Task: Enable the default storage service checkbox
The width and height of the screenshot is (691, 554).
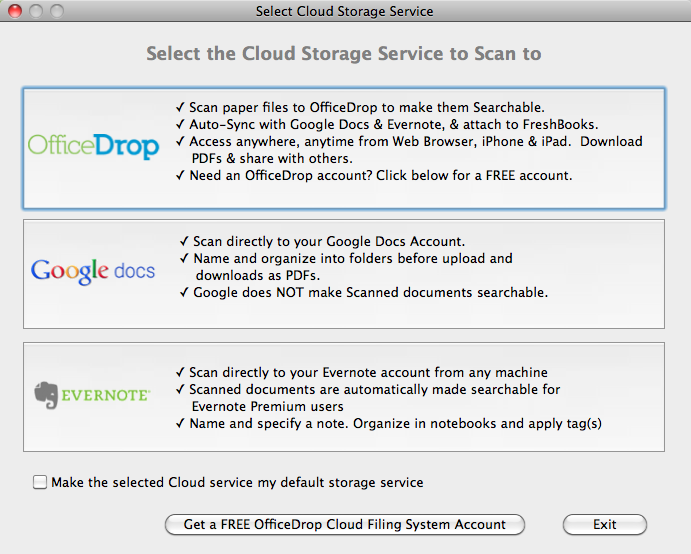Action: pyautogui.click(x=40, y=483)
